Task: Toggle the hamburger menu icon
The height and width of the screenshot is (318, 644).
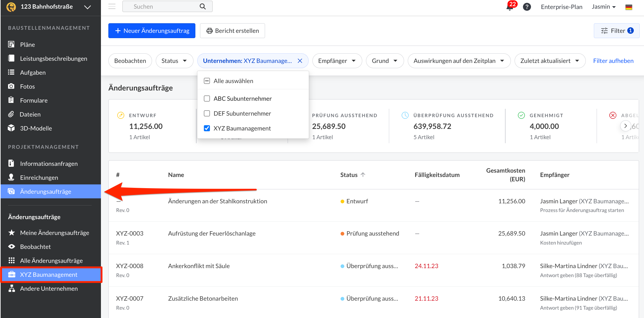Action: (112, 7)
